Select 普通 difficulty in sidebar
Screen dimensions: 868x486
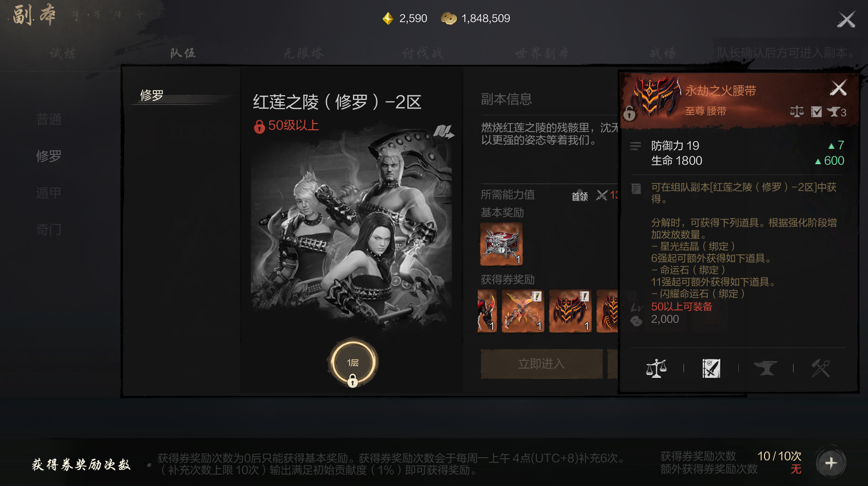pyautogui.click(x=49, y=119)
